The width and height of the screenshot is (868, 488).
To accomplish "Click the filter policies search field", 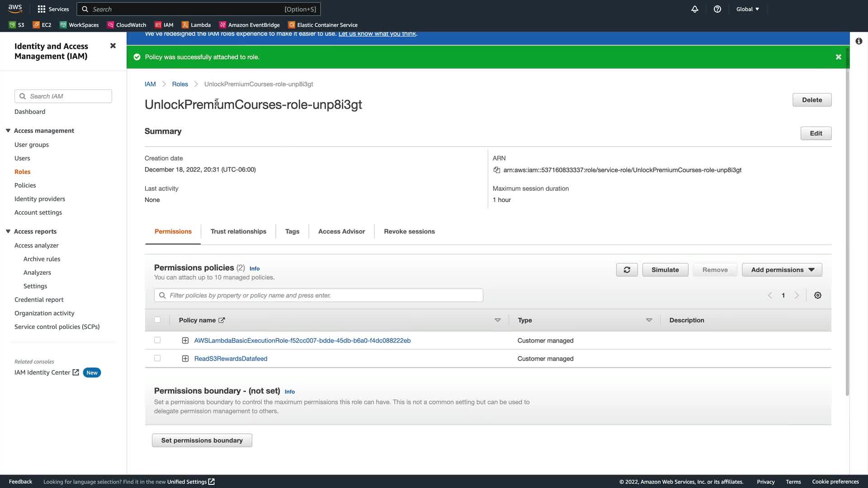I will click(318, 296).
